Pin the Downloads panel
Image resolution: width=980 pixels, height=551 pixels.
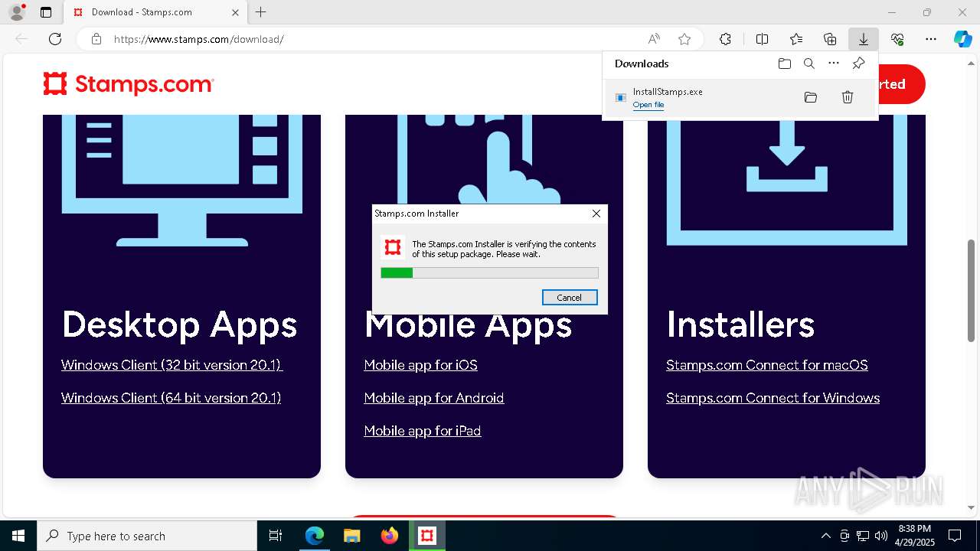858,64
